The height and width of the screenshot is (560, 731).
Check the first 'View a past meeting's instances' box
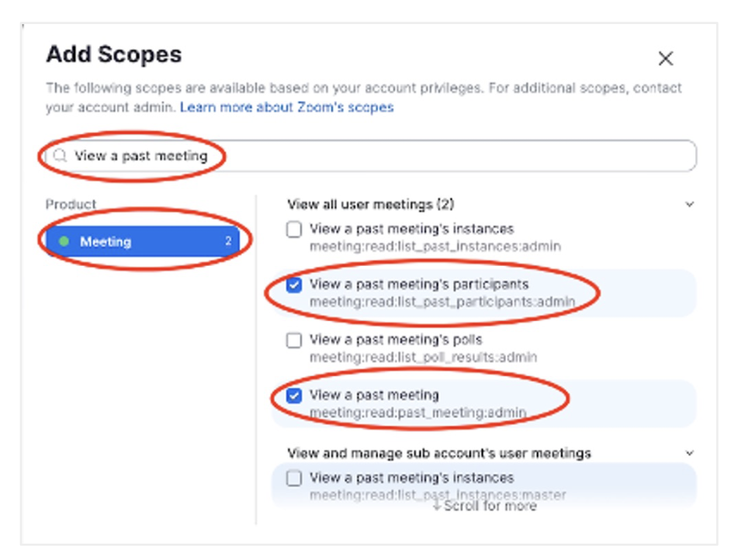coord(294,230)
